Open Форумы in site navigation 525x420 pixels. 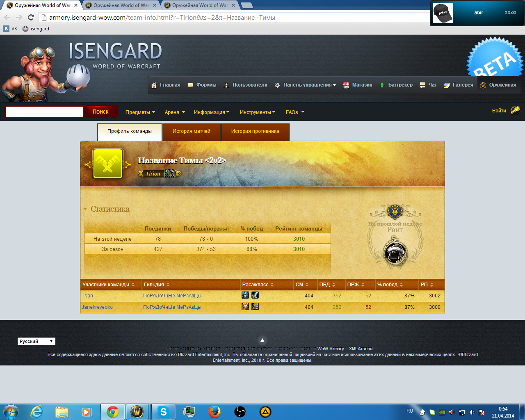point(202,85)
